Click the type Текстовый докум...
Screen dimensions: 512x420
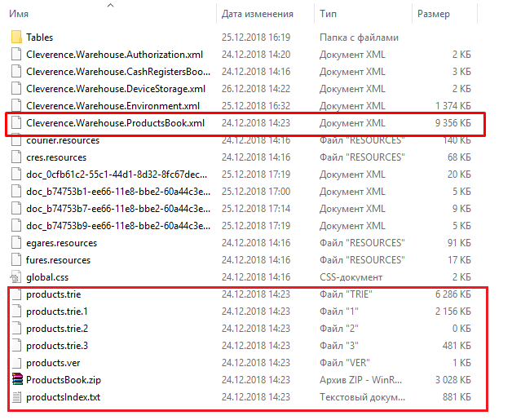pos(362,397)
